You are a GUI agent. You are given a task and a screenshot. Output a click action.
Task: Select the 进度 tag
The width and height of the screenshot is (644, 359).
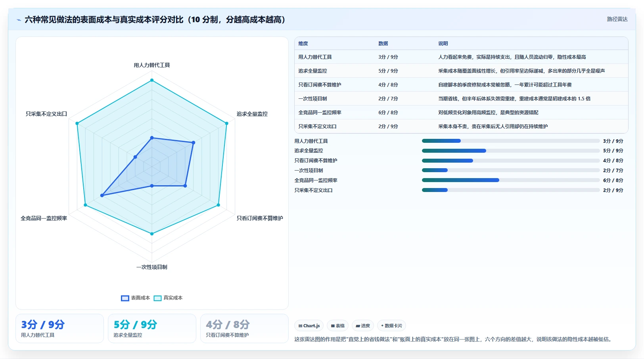point(363,326)
